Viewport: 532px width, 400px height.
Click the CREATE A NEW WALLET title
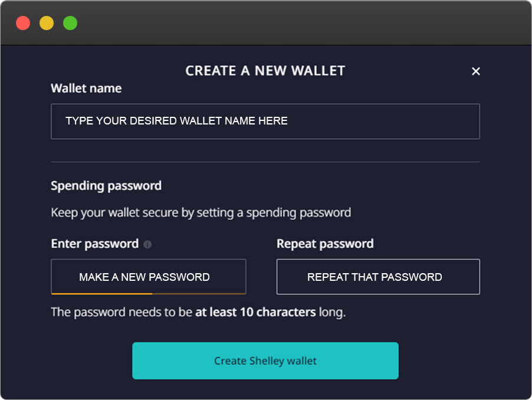265,71
